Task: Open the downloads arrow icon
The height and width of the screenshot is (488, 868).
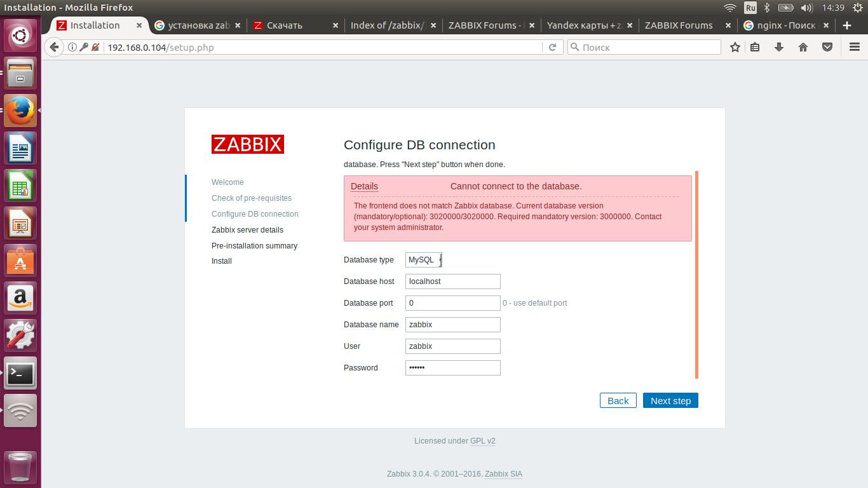Action: [x=779, y=47]
